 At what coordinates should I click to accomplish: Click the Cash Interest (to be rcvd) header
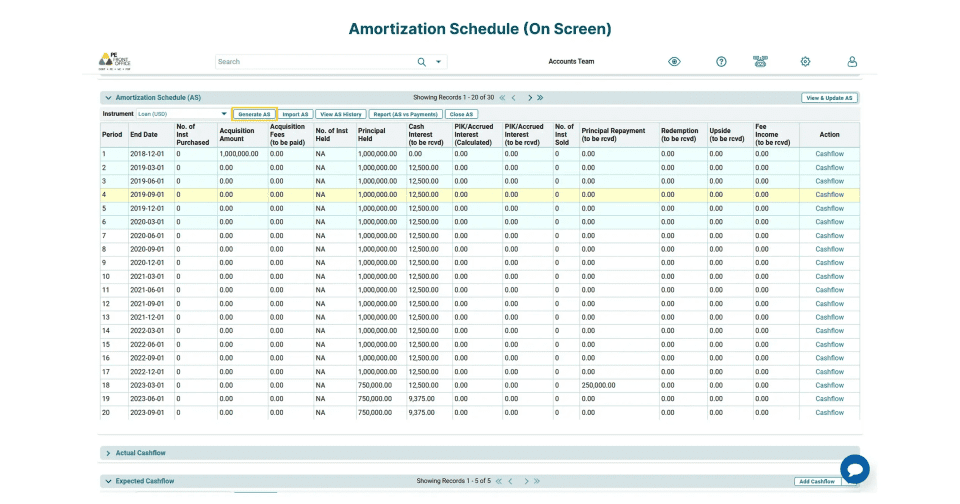pos(426,135)
